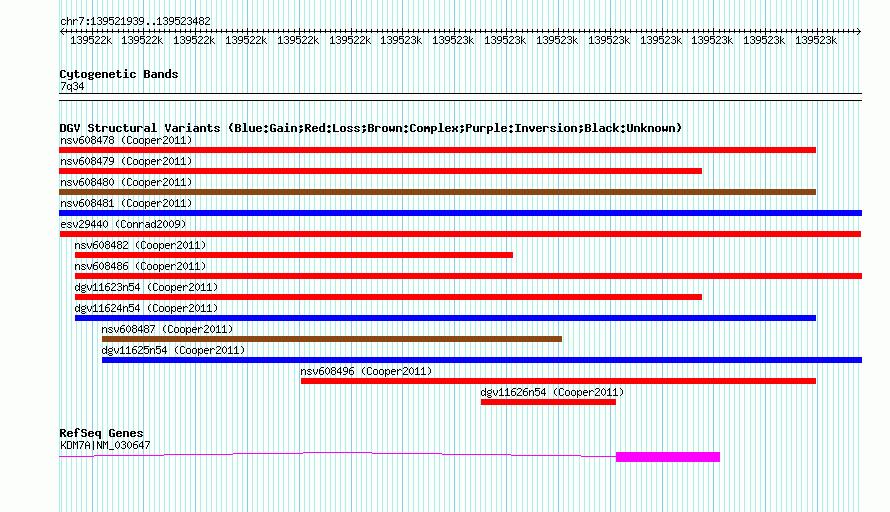Select the red bar for nsv608486
The image size is (890, 512).
click(468, 276)
